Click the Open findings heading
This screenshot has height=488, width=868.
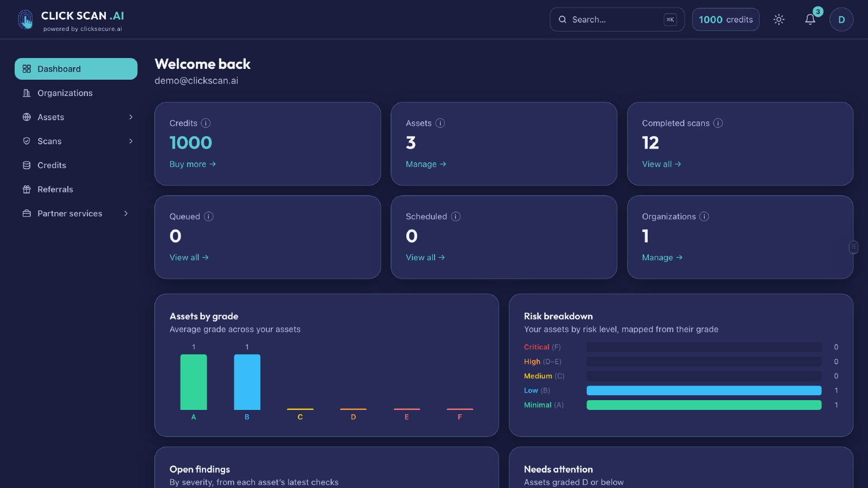point(200,470)
